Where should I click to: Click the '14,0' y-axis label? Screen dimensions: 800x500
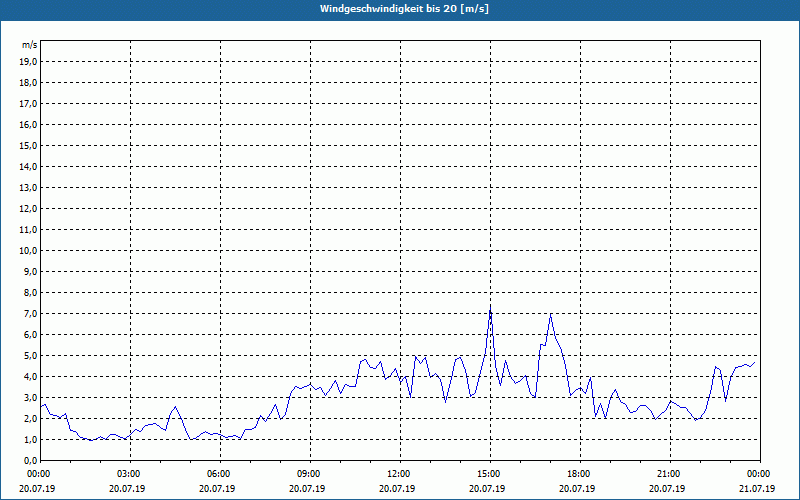pyautogui.click(x=28, y=166)
